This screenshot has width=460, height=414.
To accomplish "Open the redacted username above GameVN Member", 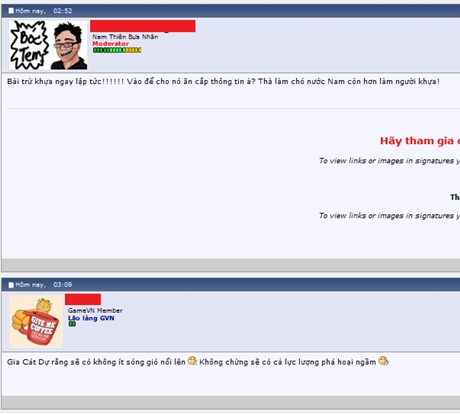I will pyautogui.click(x=83, y=299).
